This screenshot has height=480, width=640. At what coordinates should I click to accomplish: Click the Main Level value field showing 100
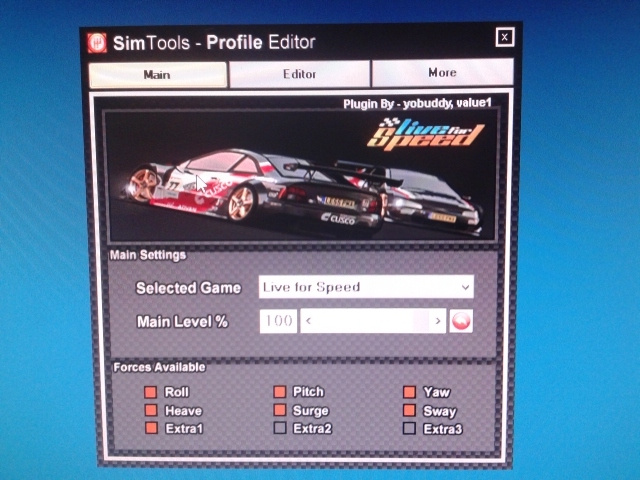pos(278,321)
